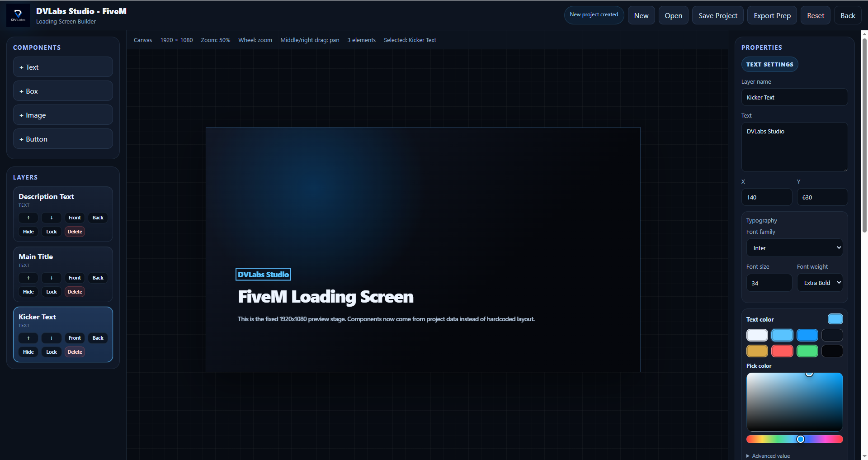Move Main Title layer down with arrow
The height and width of the screenshot is (460, 868).
click(x=52, y=278)
